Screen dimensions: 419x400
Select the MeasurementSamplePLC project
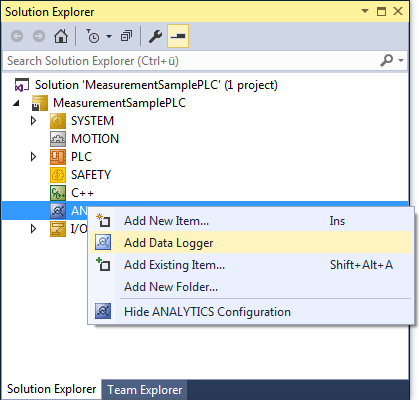tap(119, 103)
